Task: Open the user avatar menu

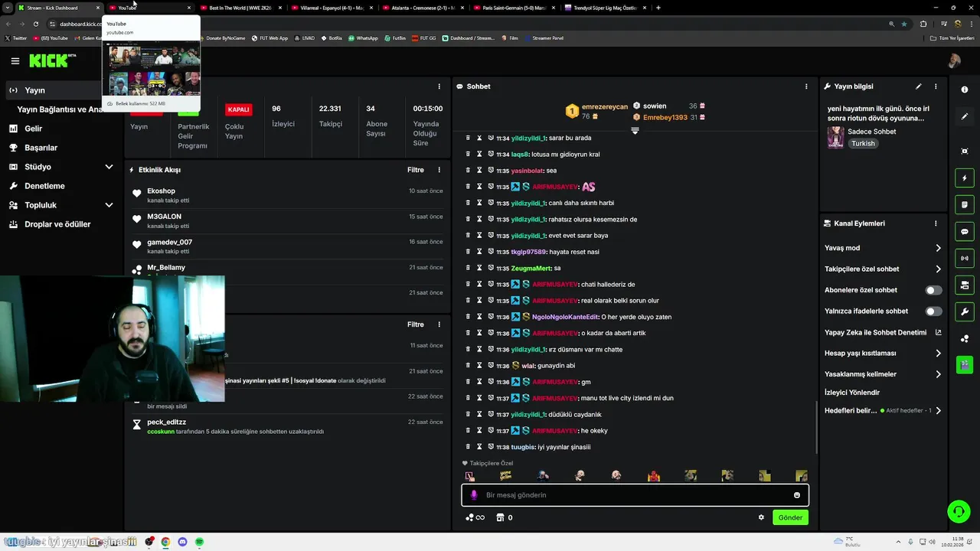Action: click(954, 61)
